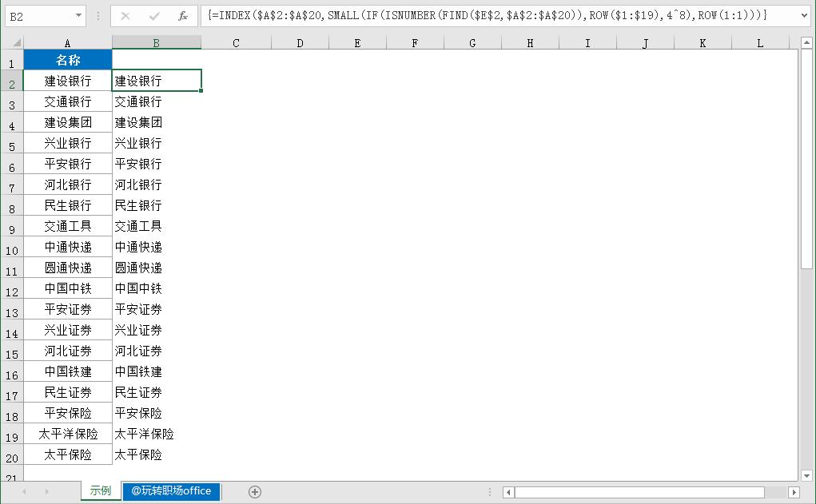Click cell A2 建设银行
The image size is (816, 504).
[68, 81]
